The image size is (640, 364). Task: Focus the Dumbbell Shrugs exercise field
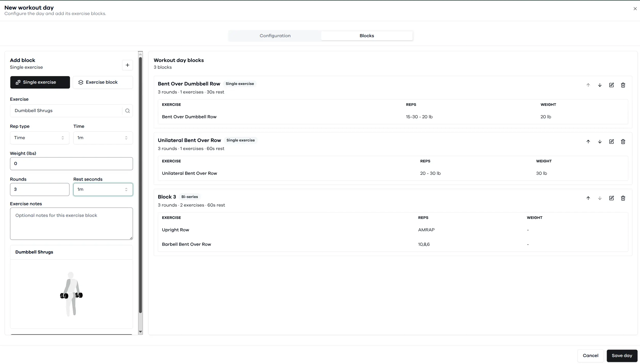click(66, 111)
